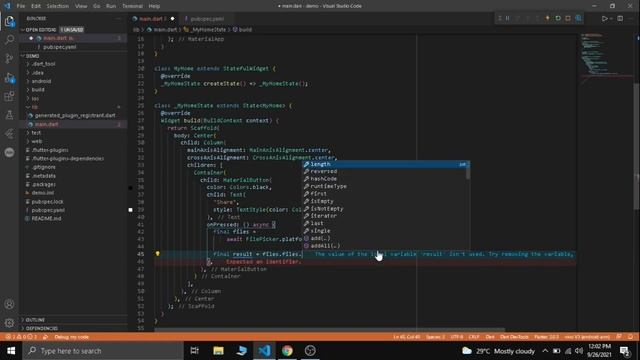The height and width of the screenshot is (360, 640).
Task: Open Google Chrome from taskbar
Action: click(287, 351)
